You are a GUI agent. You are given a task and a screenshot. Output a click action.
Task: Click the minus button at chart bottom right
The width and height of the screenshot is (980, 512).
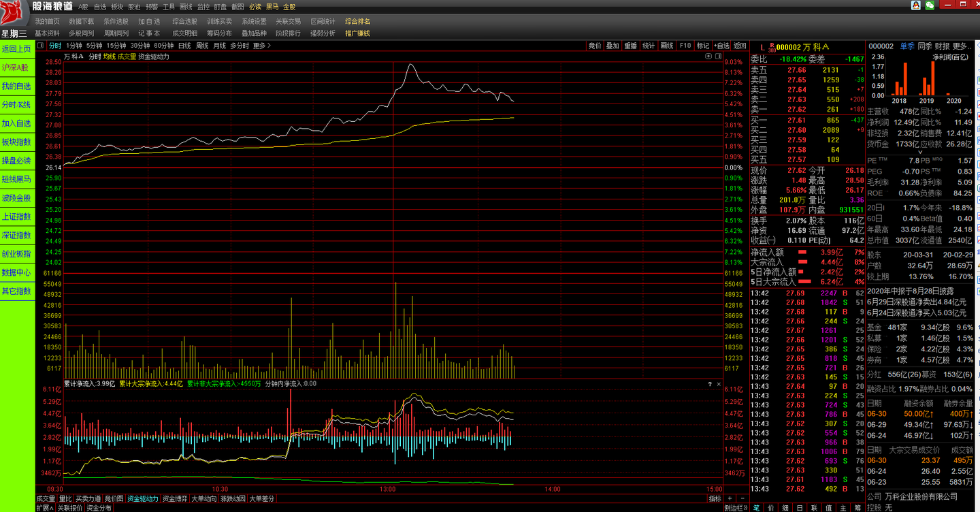click(742, 499)
